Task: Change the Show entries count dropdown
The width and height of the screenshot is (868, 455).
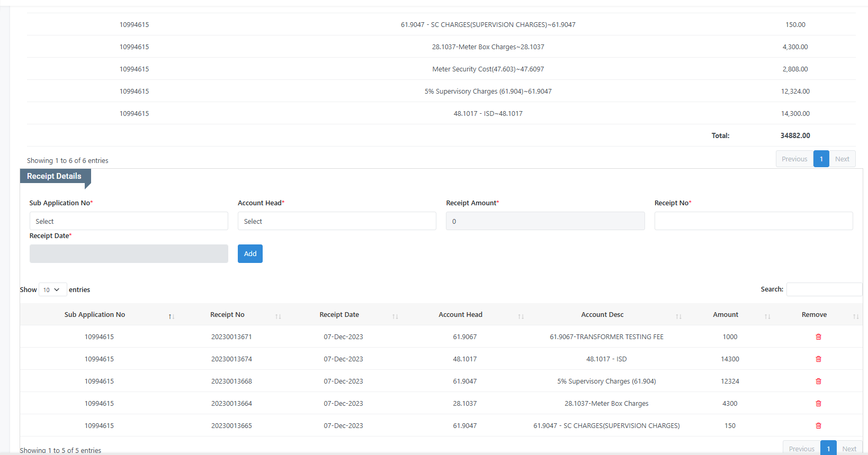Action: (52, 290)
